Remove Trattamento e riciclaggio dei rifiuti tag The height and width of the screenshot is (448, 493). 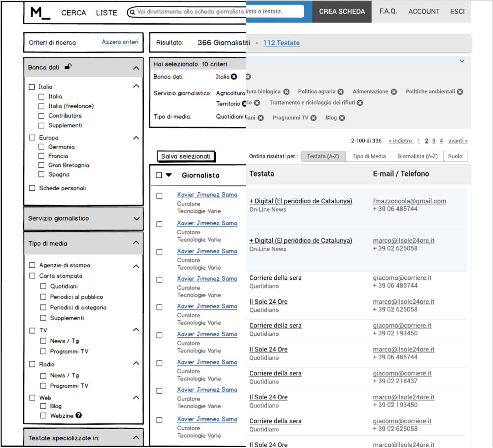360,103
